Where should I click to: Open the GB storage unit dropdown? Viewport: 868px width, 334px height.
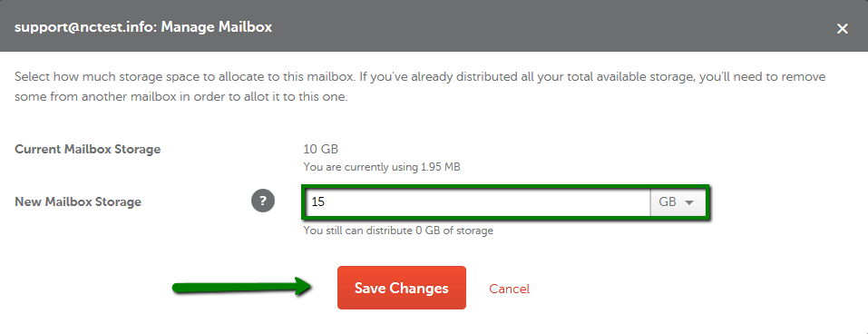coord(677,202)
